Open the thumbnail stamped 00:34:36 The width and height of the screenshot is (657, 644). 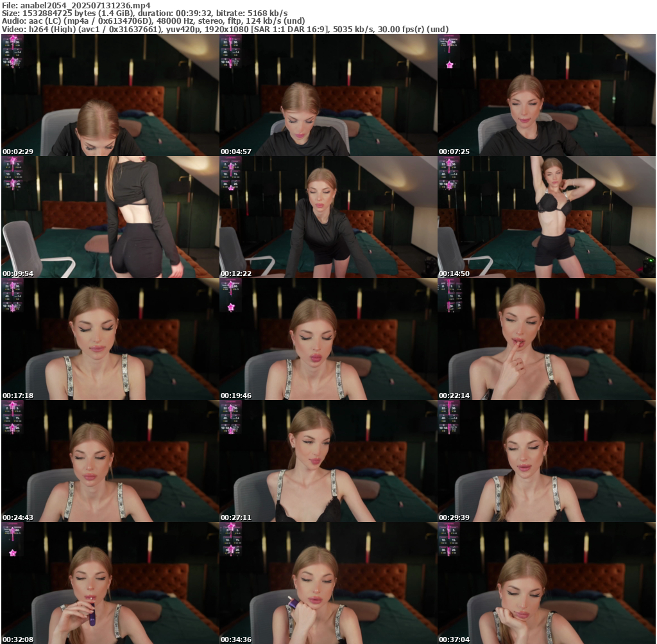(328, 583)
